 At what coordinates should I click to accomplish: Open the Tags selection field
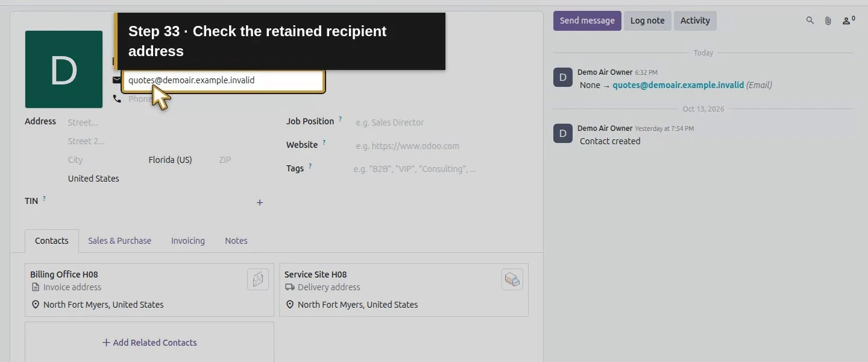(x=440, y=169)
